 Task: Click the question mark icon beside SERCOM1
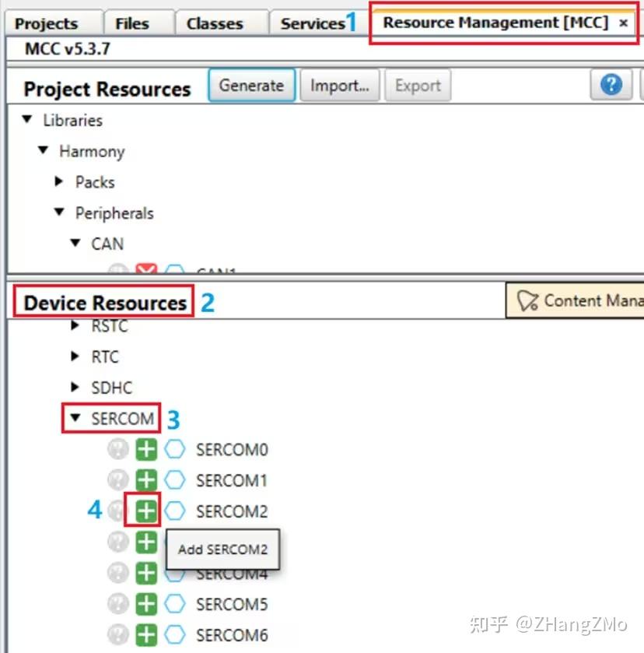click(117, 480)
